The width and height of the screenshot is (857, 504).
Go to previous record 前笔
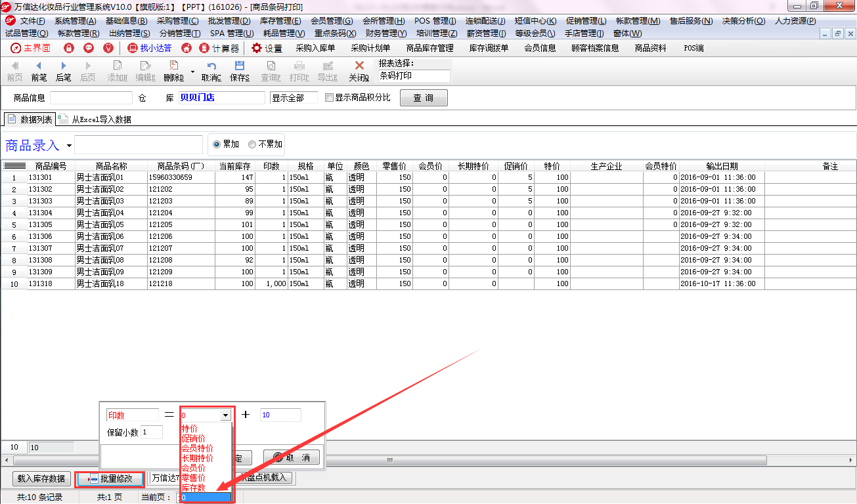[39, 72]
